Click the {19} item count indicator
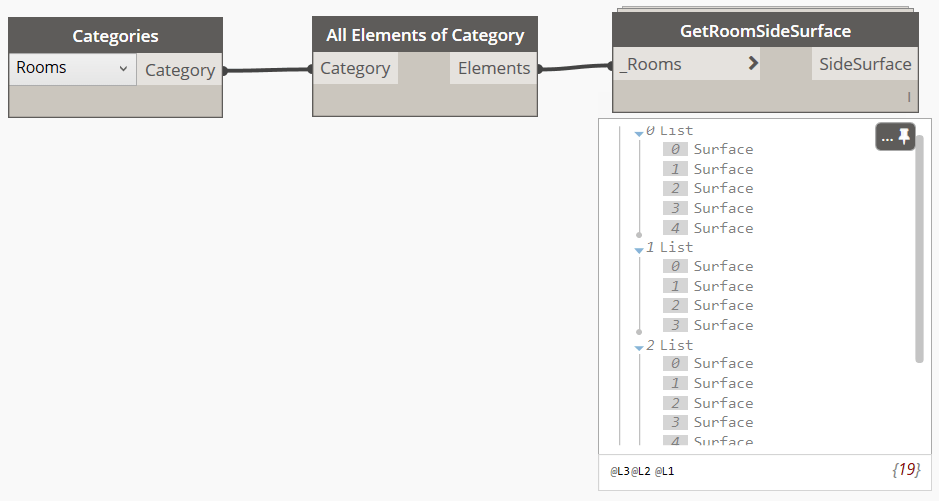The image size is (939, 501). (x=905, y=468)
